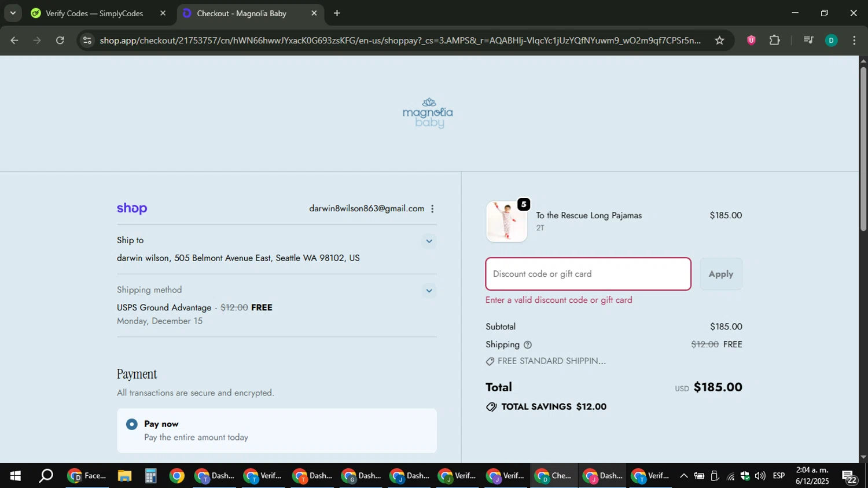Image resolution: width=868 pixels, height=488 pixels.
Task: Open Windows taskbar search
Action: [x=46, y=476]
